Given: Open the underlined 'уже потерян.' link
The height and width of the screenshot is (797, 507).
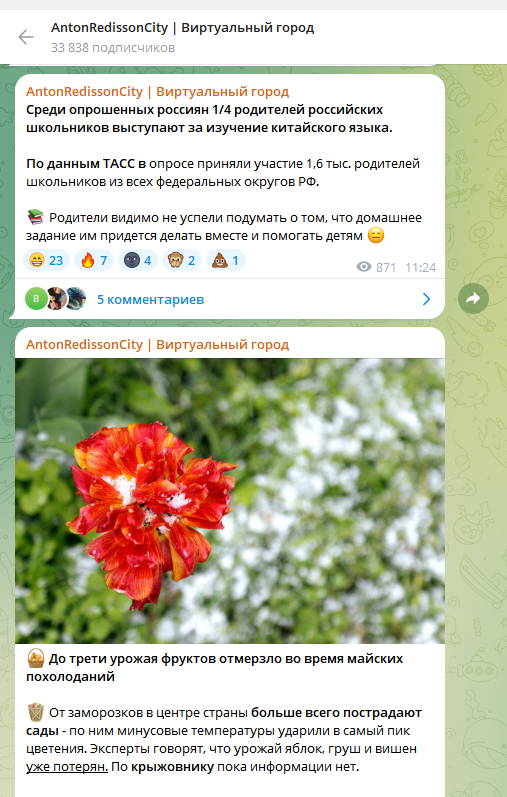Looking at the screenshot, I should point(67,767).
